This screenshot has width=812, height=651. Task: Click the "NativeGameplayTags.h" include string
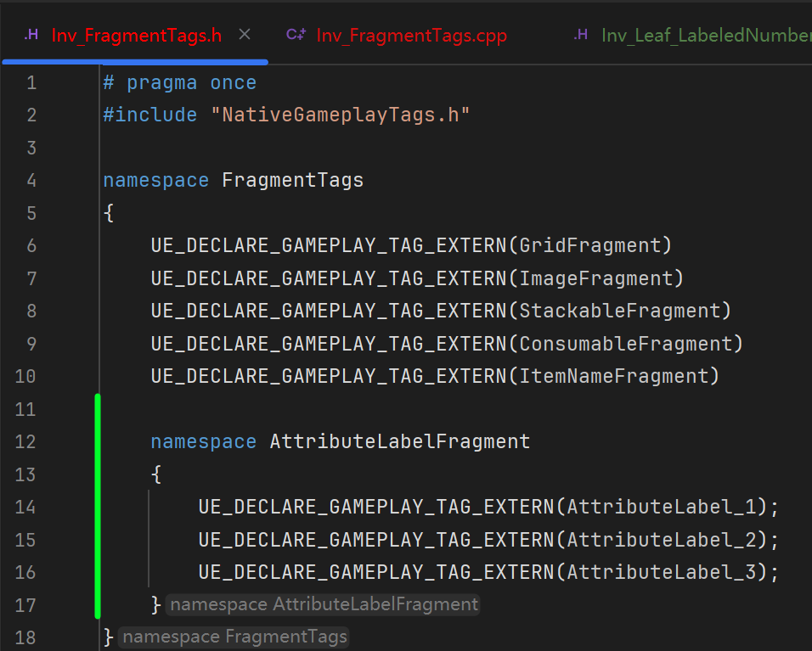[x=341, y=115]
